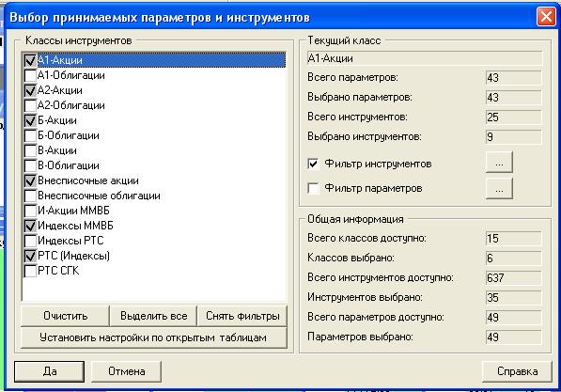Toggle the Фильтр инструментов checkbox

(313, 164)
